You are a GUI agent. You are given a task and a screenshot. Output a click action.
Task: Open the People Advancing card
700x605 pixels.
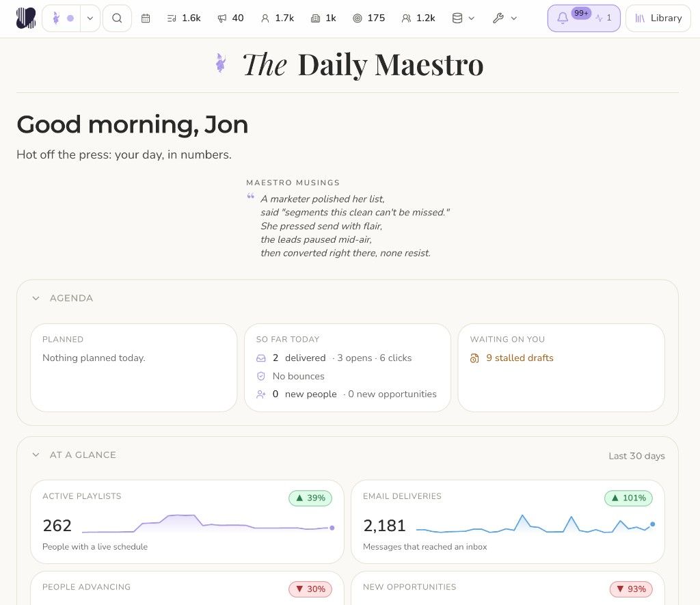tap(187, 589)
